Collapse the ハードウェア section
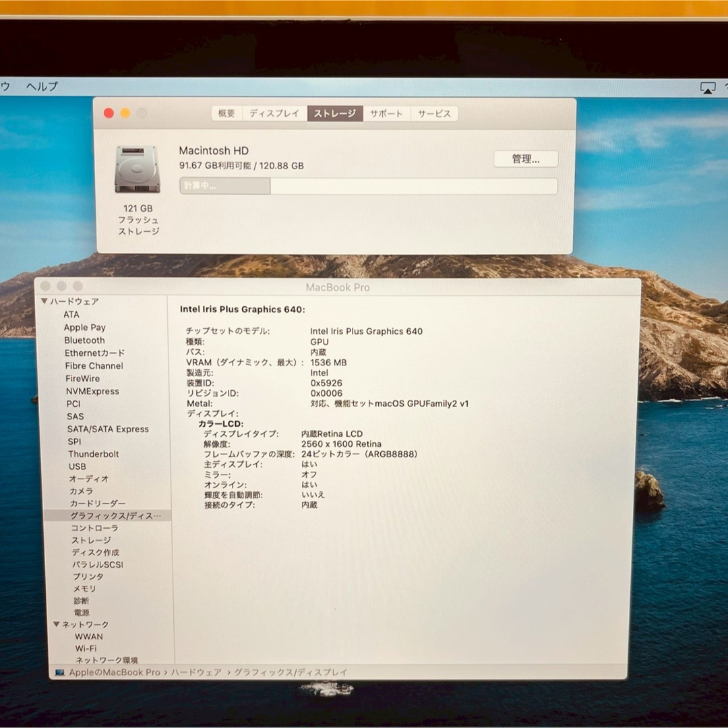 (44, 301)
